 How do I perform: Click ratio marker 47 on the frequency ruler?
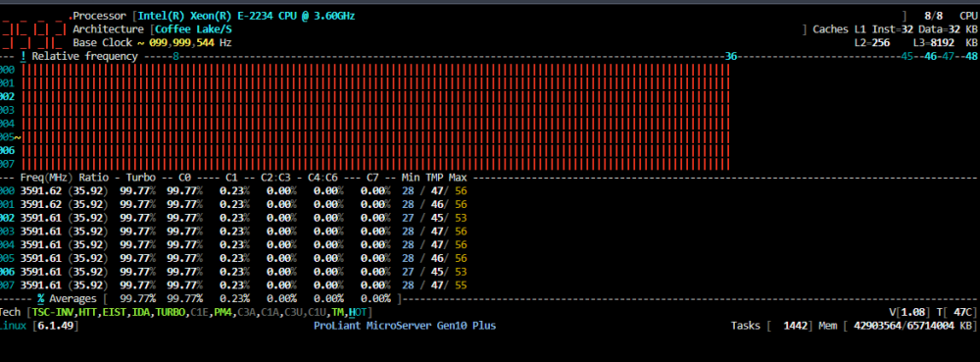[x=948, y=56]
